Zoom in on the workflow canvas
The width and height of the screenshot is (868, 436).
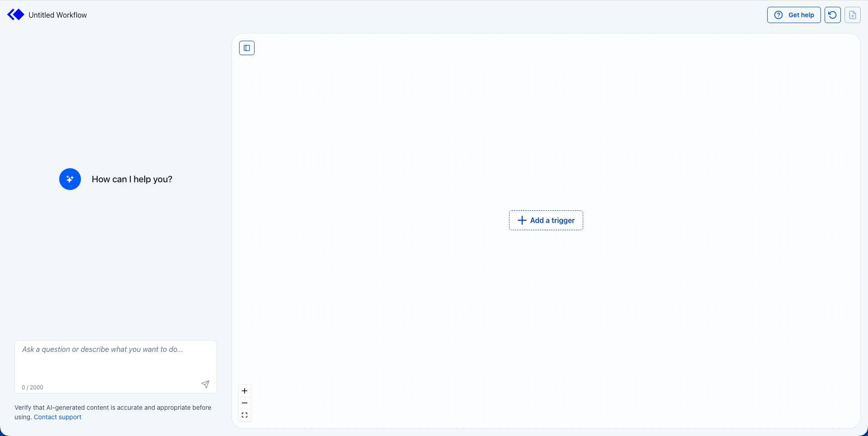coord(245,391)
